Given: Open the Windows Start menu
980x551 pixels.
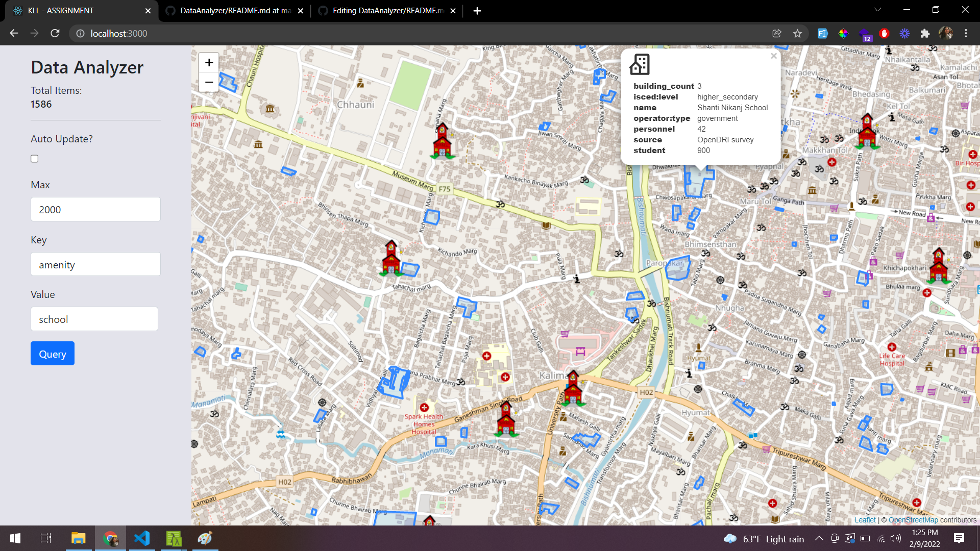Looking at the screenshot, I should click(x=15, y=538).
